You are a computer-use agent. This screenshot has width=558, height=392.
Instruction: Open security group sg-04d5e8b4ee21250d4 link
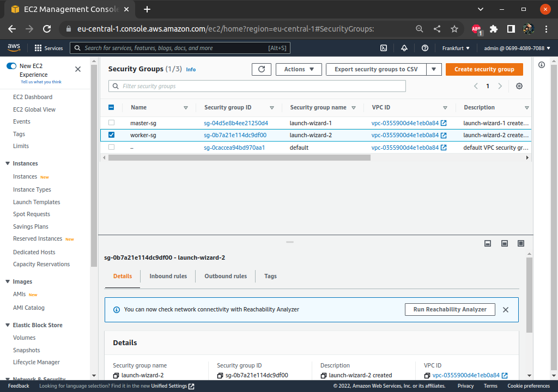236,123
